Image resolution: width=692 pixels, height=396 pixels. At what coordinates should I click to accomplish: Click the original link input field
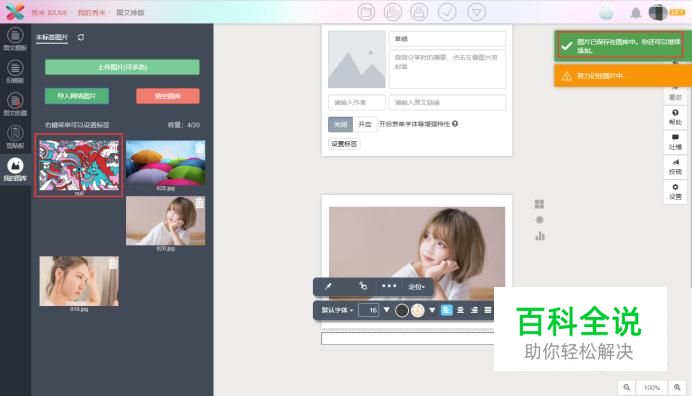[447, 102]
